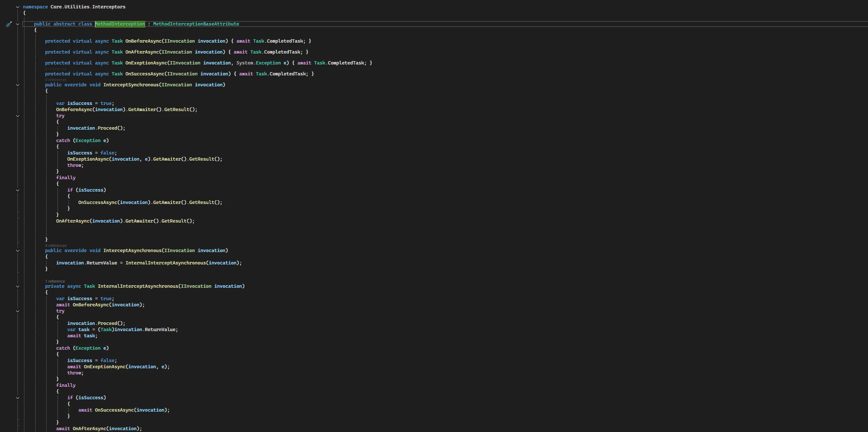Image resolution: width=868 pixels, height=432 pixels.
Task: Click the highlighted MethodInterception class name
Action: click(120, 24)
